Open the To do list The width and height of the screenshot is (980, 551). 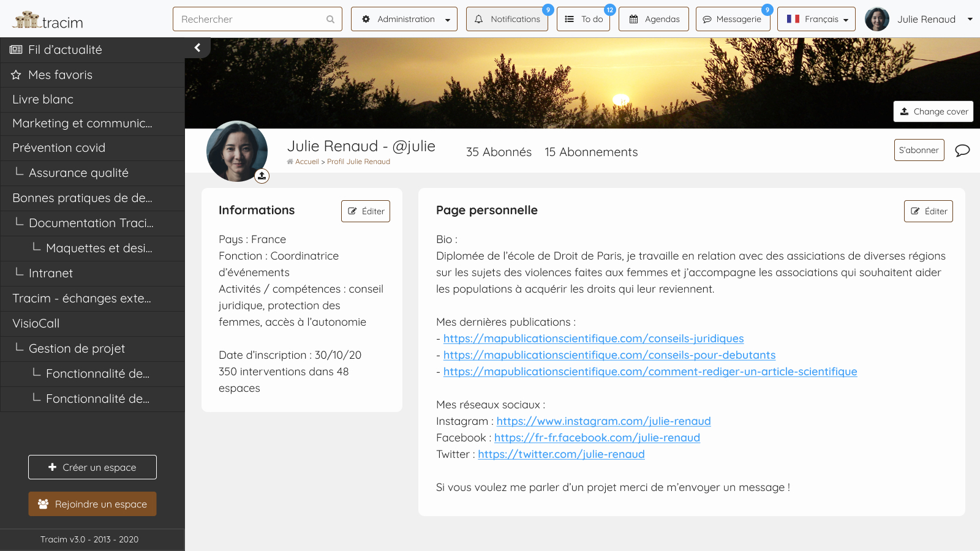(584, 19)
